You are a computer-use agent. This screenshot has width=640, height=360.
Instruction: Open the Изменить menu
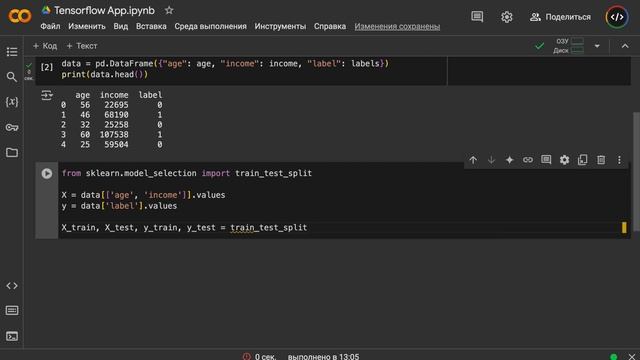[87, 27]
